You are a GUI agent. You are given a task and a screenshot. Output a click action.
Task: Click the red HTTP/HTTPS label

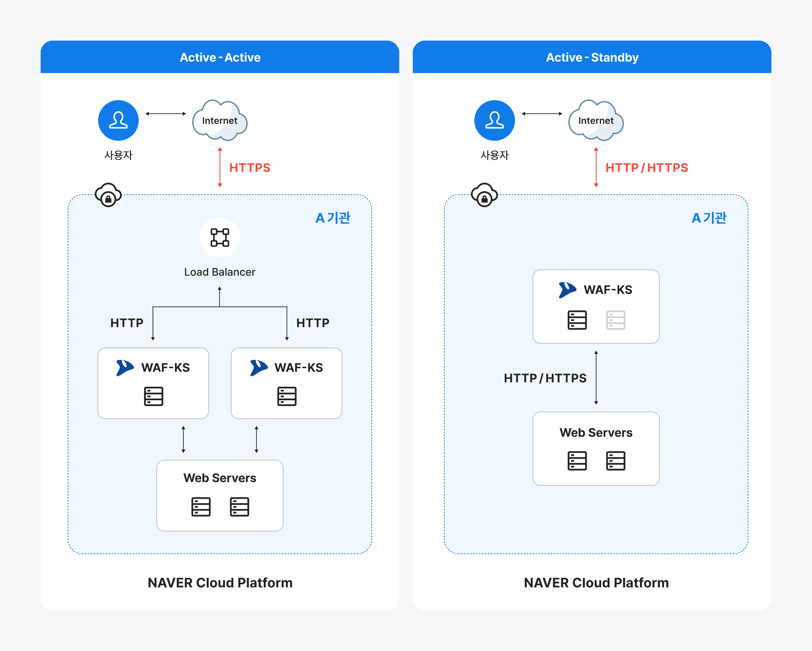(647, 167)
